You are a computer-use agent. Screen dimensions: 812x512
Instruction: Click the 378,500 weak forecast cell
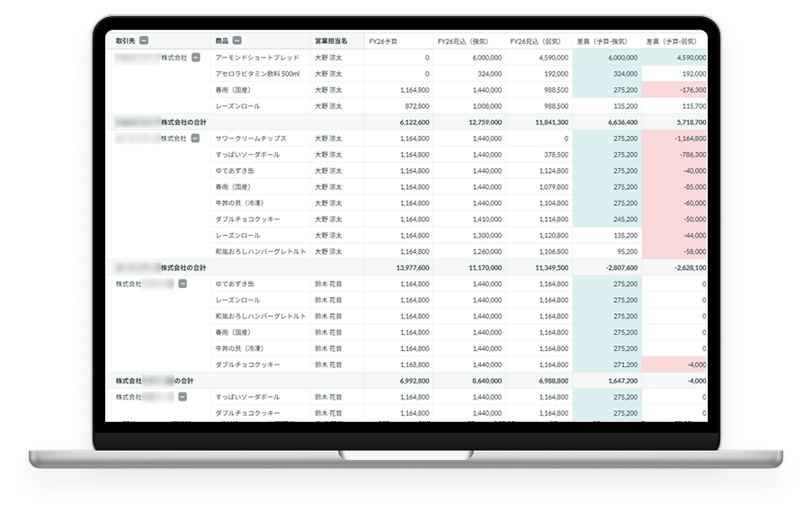tap(539, 155)
